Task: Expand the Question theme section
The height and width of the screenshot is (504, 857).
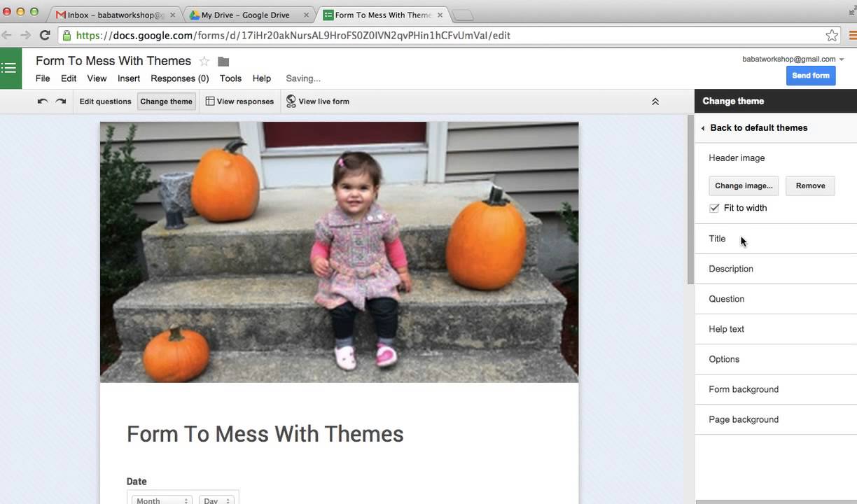Action: 776,299
